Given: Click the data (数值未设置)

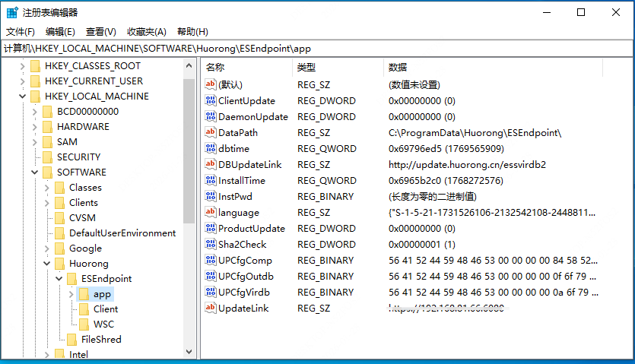Looking at the screenshot, I should [x=414, y=84].
